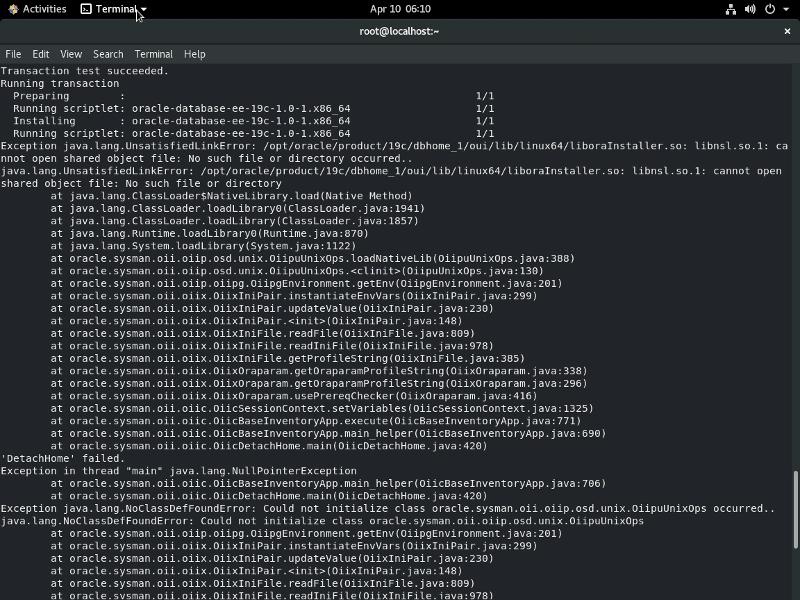Open the Terminal menu in menubar
Screen dimensions: 800x600
pos(154,54)
